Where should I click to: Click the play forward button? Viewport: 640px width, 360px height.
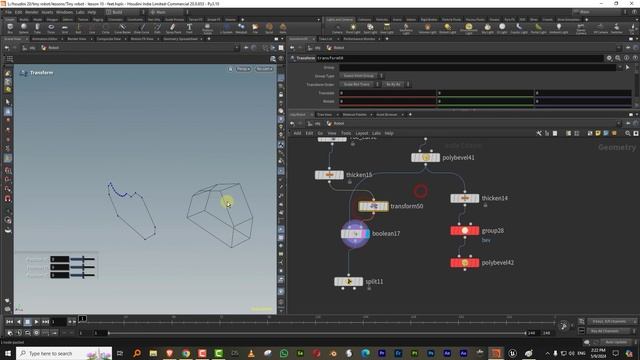[x=36, y=322]
